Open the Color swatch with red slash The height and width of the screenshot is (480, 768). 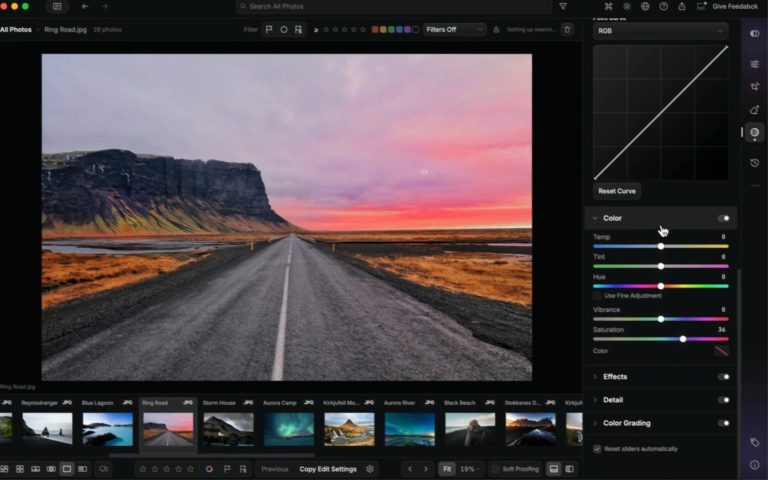pyautogui.click(x=721, y=351)
